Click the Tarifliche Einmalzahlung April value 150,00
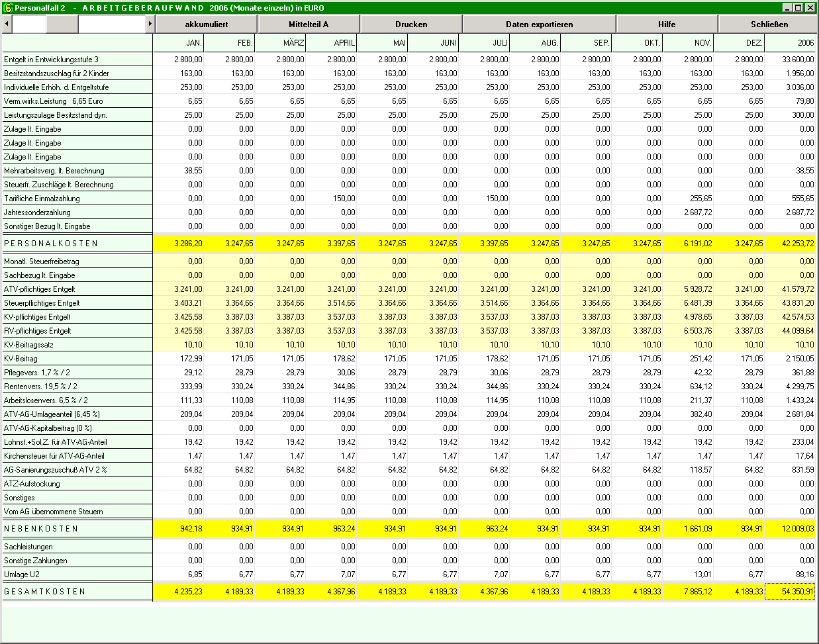 (x=332, y=199)
